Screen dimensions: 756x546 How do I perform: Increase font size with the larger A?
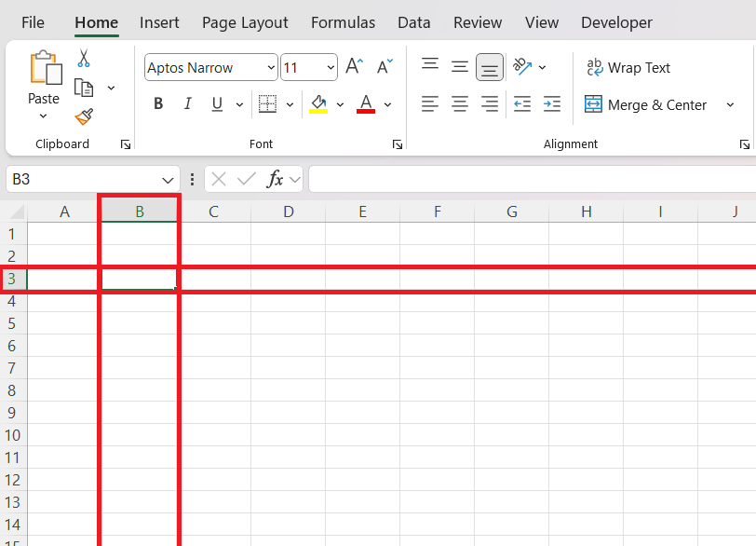point(355,66)
